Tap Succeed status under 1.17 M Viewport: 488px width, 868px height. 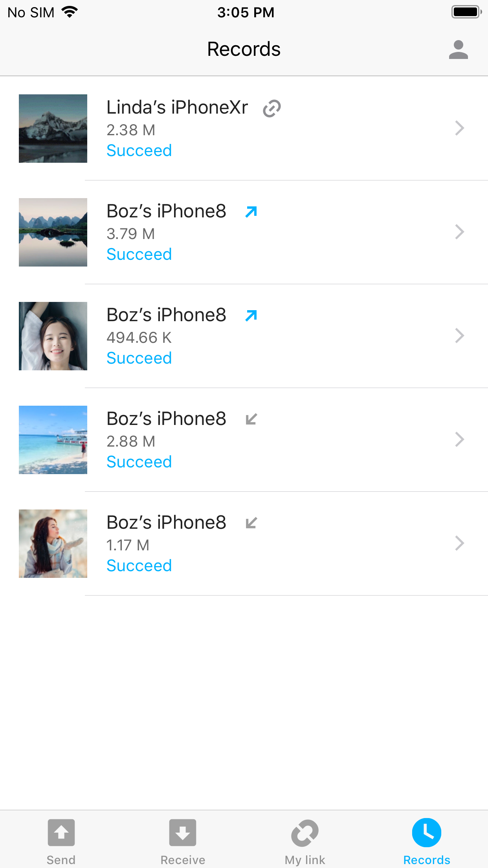pos(139,566)
